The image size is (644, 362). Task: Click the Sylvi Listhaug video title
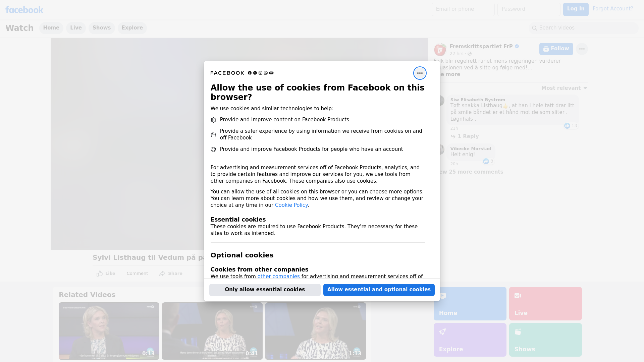[x=148, y=258]
